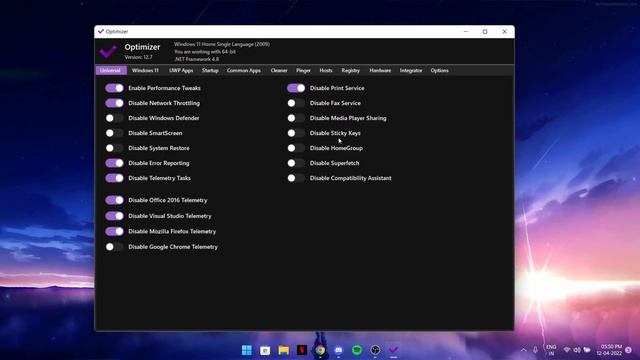Enable Disable Media Player Sharing switch
Screen dimensions: 640x360
296,118
